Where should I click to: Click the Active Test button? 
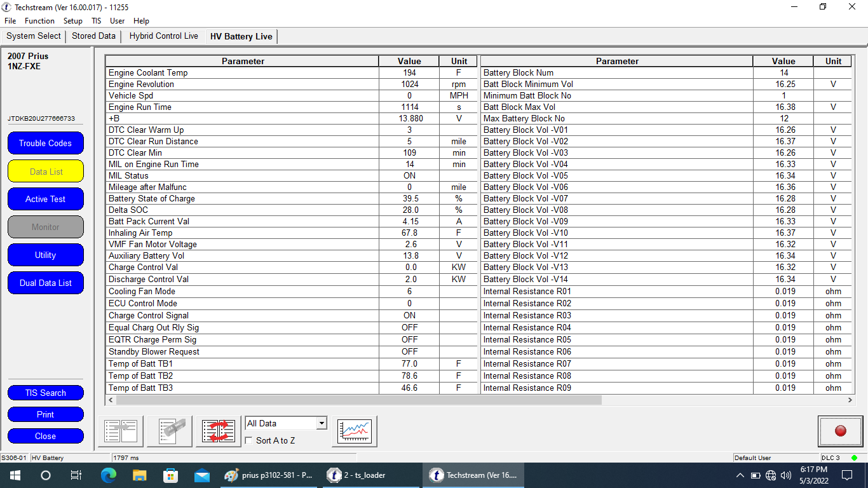point(46,199)
